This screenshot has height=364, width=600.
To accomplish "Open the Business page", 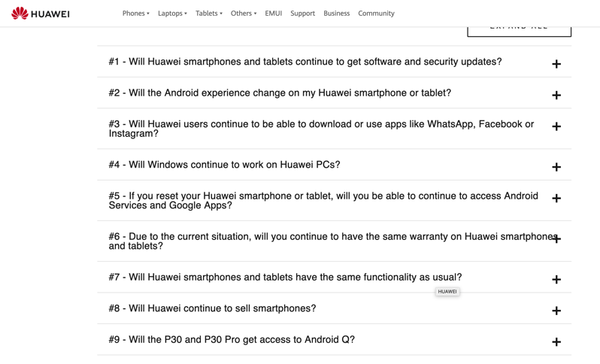I will click(x=336, y=14).
